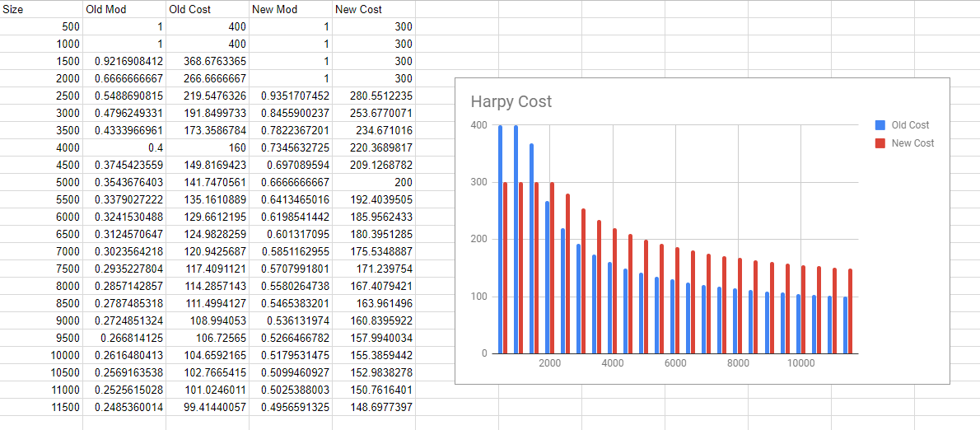Screen dimensions: 980x430
Task: Click the 10000 x-axis label on chart
Action: 800,363
